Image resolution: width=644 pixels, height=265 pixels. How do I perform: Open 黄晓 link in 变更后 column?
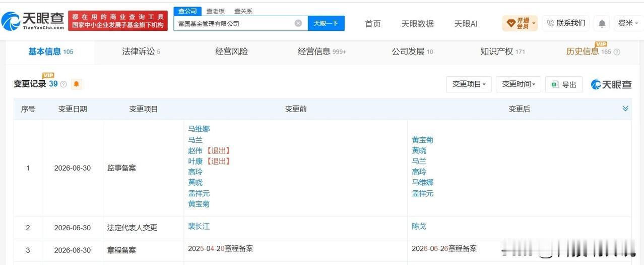[x=419, y=150]
